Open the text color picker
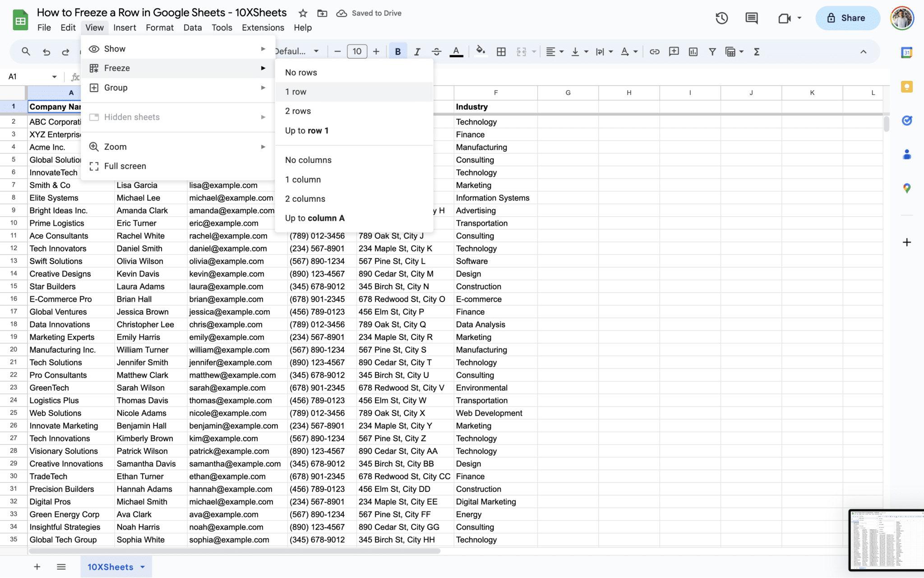 [456, 51]
